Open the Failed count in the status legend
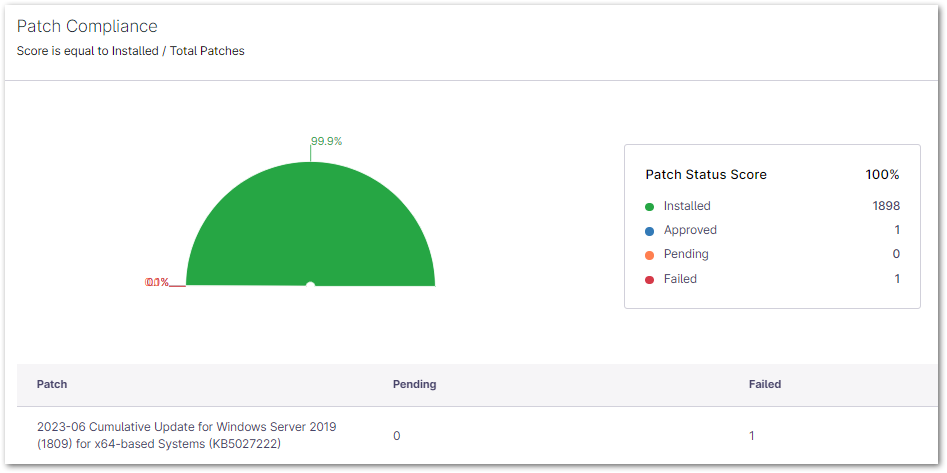The image size is (947, 473). (x=896, y=279)
